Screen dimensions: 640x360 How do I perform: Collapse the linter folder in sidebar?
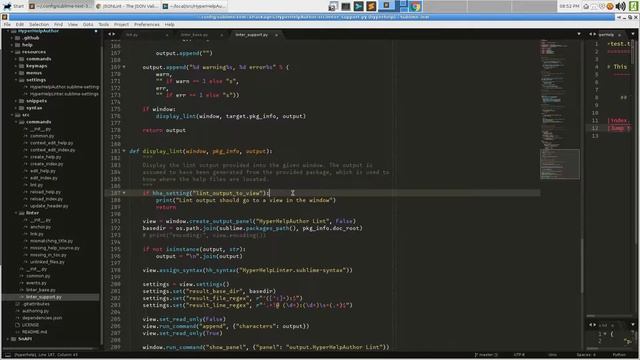(16, 213)
